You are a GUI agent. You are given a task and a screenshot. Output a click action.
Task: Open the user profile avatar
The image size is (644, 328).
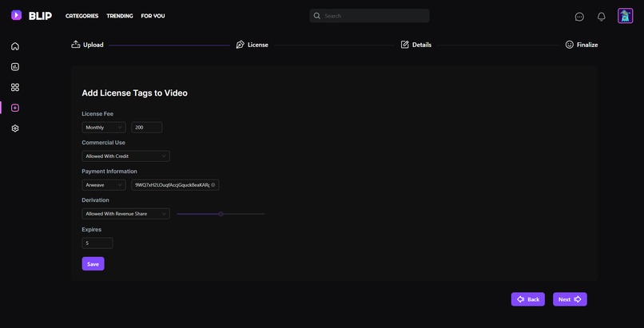pyautogui.click(x=625, y=16)
